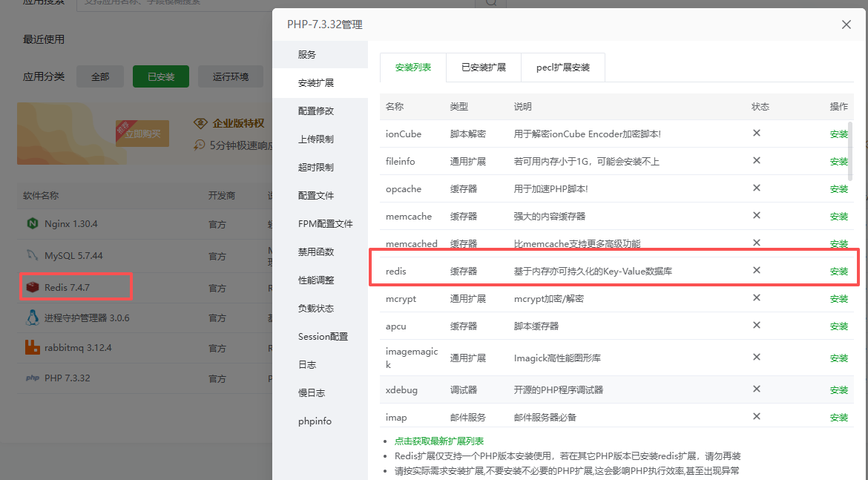This screenshot has width=868, height=480.
Task: Click the Redis 7.4.7 red icon
Action: pyautogui.click(x=33, y=287)
